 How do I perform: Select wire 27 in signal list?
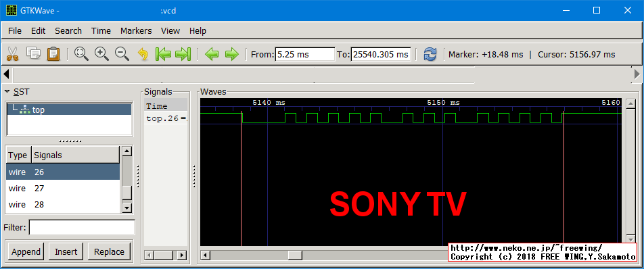point(64,188)
